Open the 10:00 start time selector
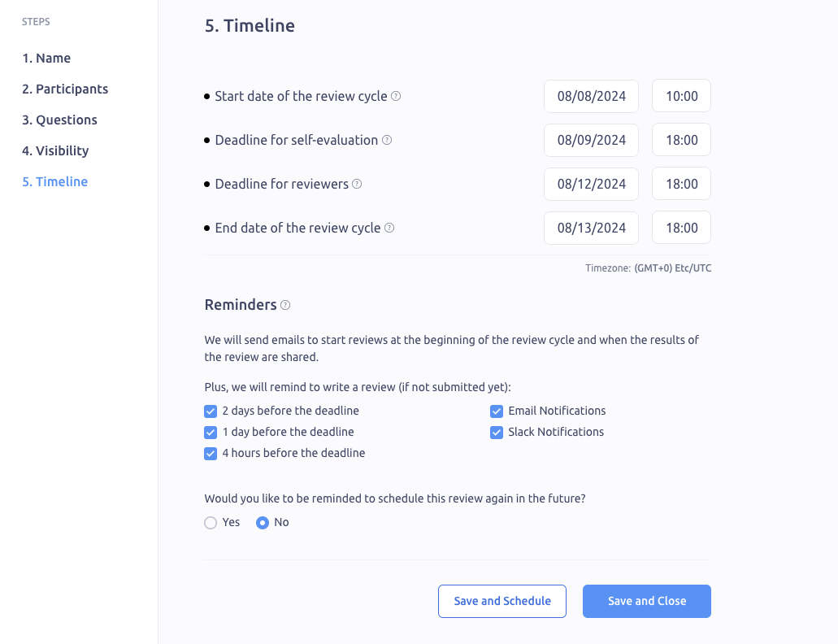 [681, 96]
